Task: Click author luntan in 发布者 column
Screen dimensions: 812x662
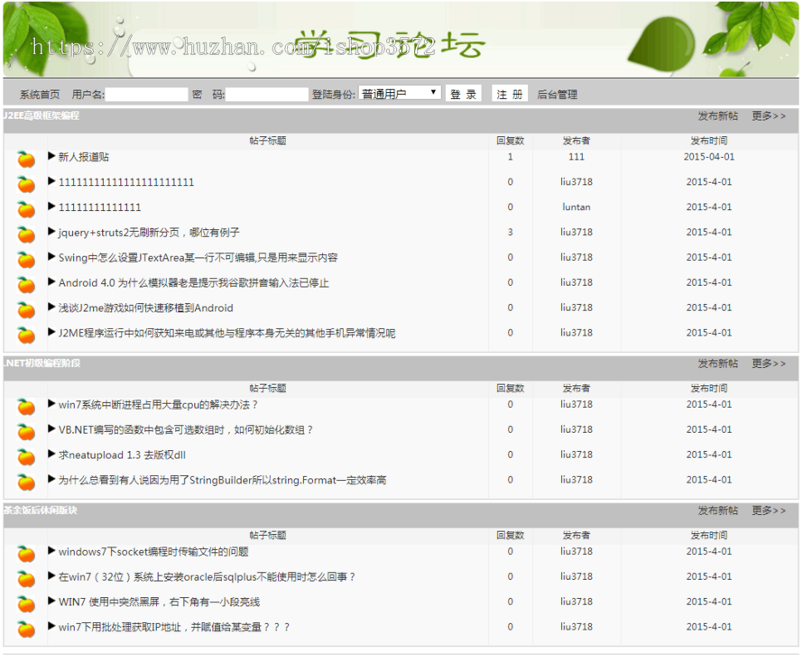Action: (x=577, y=207)
